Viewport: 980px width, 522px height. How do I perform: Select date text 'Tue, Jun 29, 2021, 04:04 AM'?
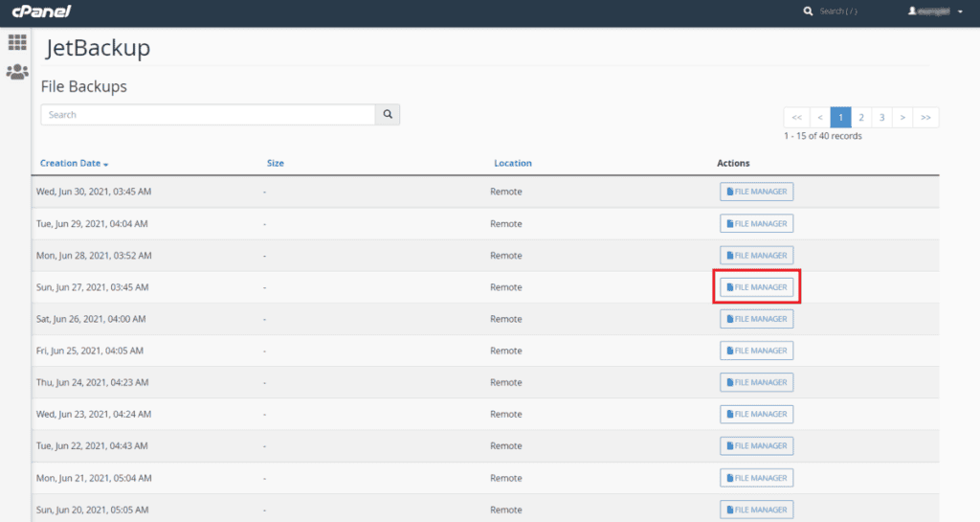(x=92, y=224)
